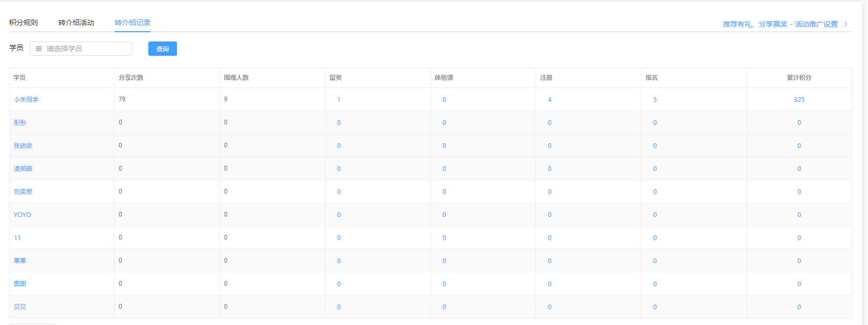Viewport: 868px width, 325px height.
Task: Open 果果 student details
Action: (x=20, y=261)
